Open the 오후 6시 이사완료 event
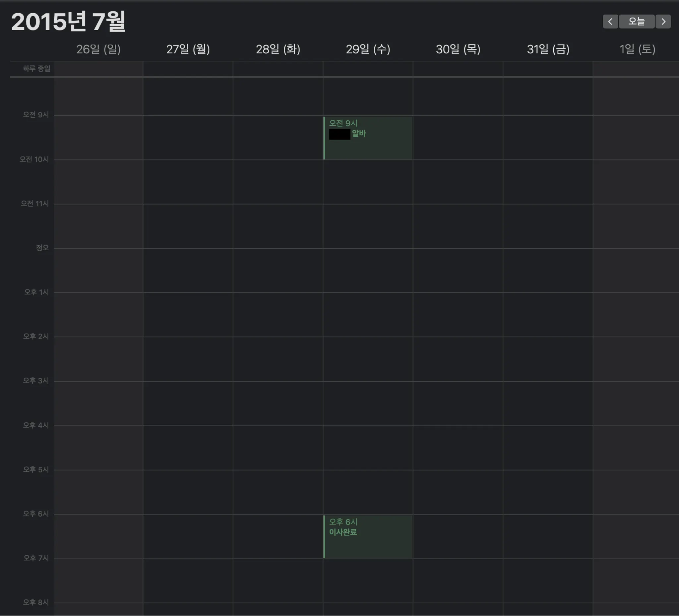679x616 pixels. (367, 536)
